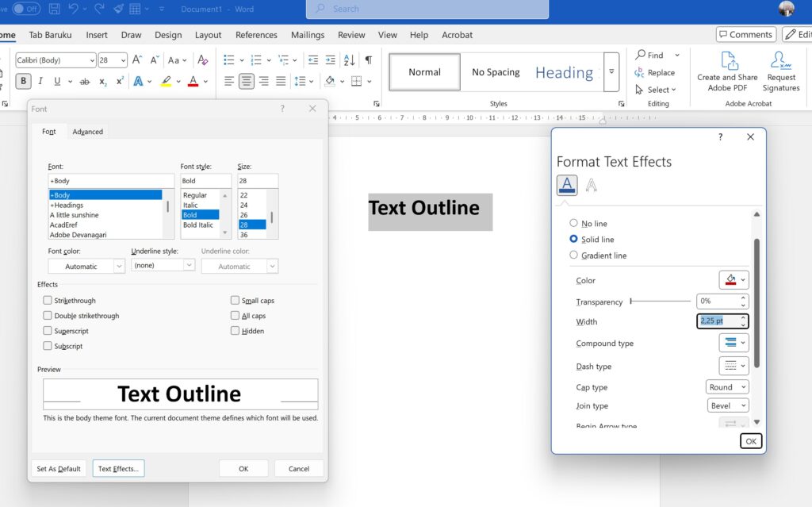This screenshot has width=812, height=507.
Task: Switch to Text Effects tab icon
Action: tap(591, 185)
